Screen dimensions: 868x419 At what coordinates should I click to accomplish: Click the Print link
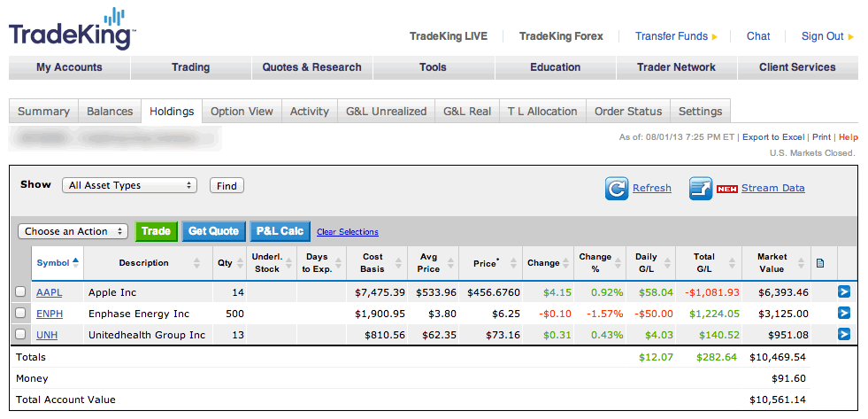(x=821, y=137)
